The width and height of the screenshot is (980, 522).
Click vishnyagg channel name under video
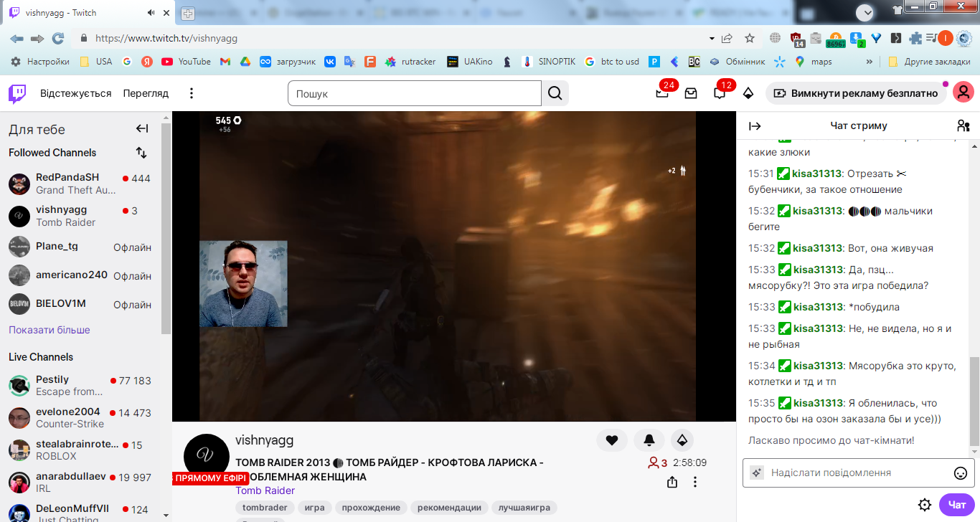tap(264, 440)
